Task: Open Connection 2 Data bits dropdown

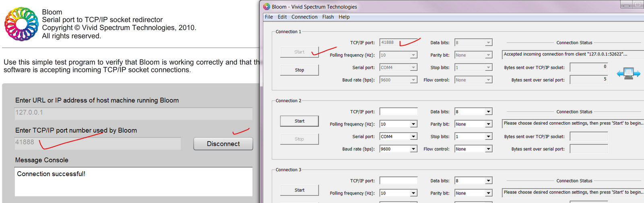Action: pos(473,112)
